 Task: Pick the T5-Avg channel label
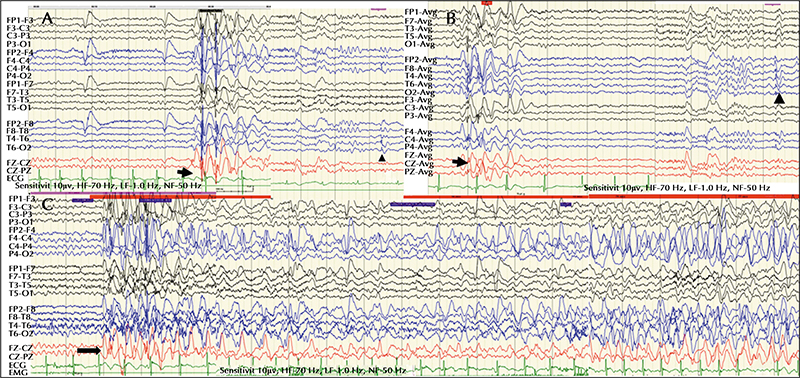[418, 36]
